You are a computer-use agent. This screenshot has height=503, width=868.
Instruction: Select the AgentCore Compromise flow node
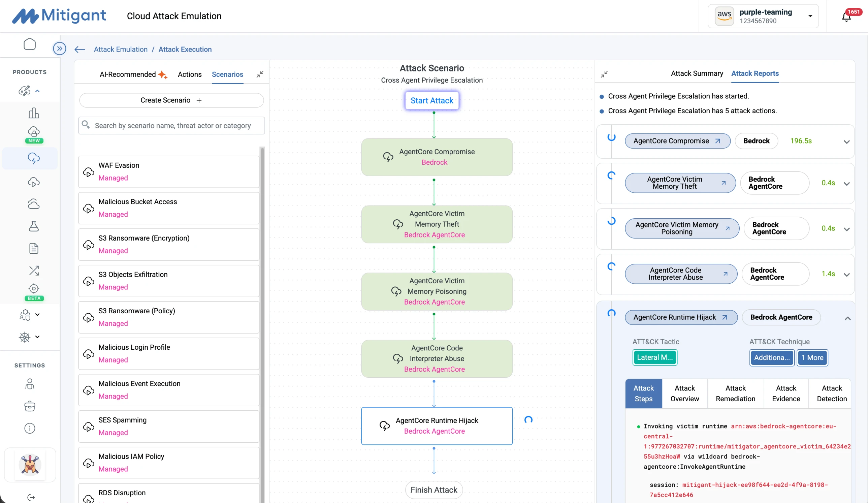(x=437, y=157)
